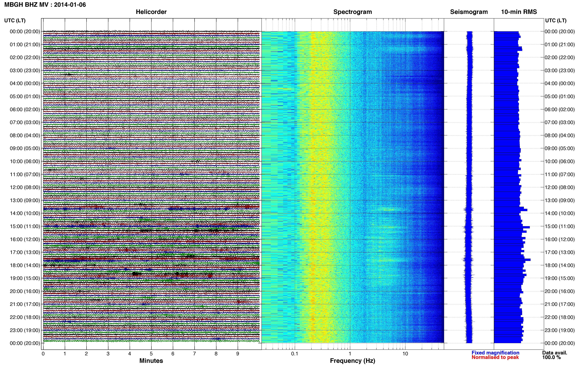Image resolution: width=588 pixels, height=368 pixels.
Task: Click left time label 08:00 (04:00)
Action: tap(25, 135)
